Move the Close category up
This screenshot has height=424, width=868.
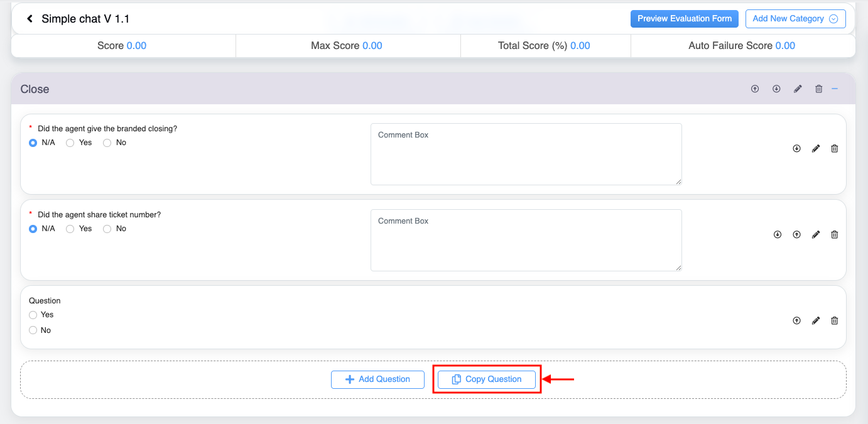(x=755, y=89)
